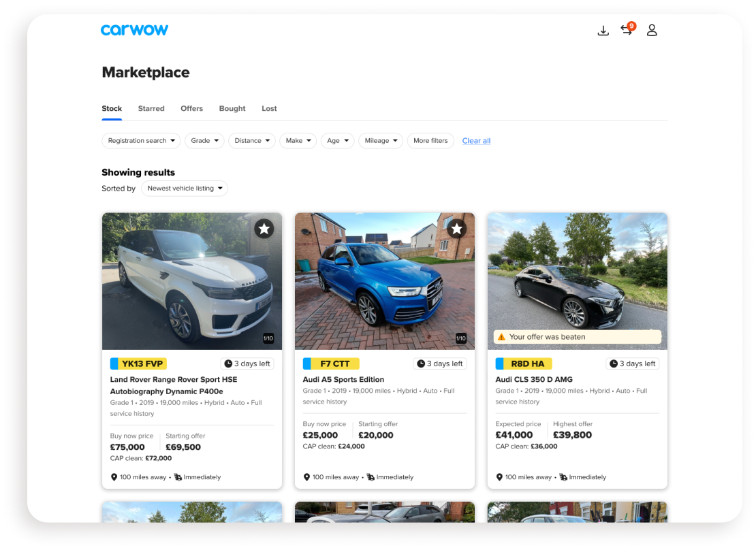The image size is (756, 550).
Task: Unstar the blue Audi A5 listing
Action: tap(456, 229)
